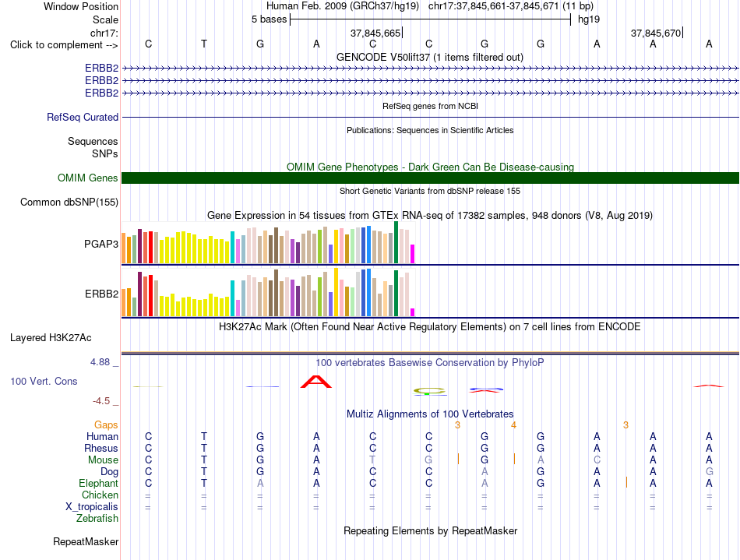Click the OMIM Genes side label
Screen dimensions: 740x560
[x=87, y=178]
